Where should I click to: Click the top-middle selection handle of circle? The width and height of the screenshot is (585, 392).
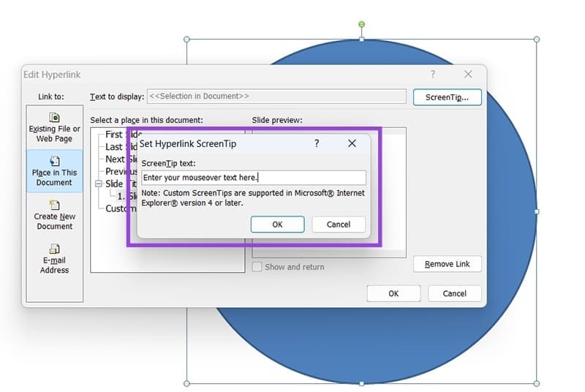[x=361, y=39]
